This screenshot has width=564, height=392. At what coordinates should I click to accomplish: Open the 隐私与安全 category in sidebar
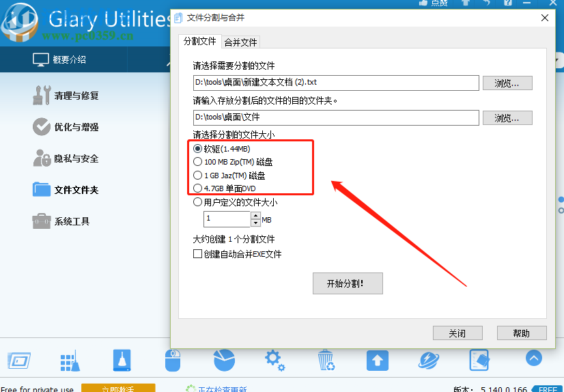coord(66,158)
